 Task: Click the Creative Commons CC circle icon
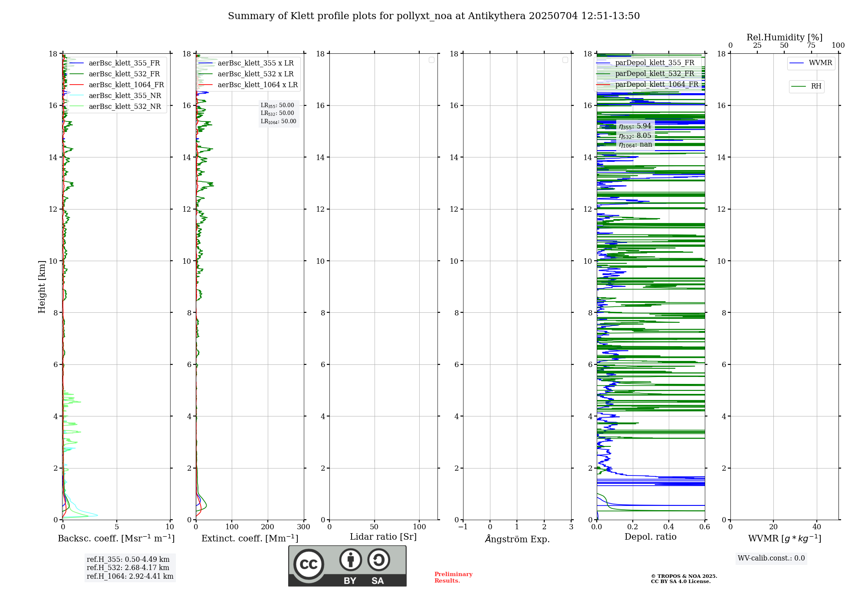pos(309,564)
